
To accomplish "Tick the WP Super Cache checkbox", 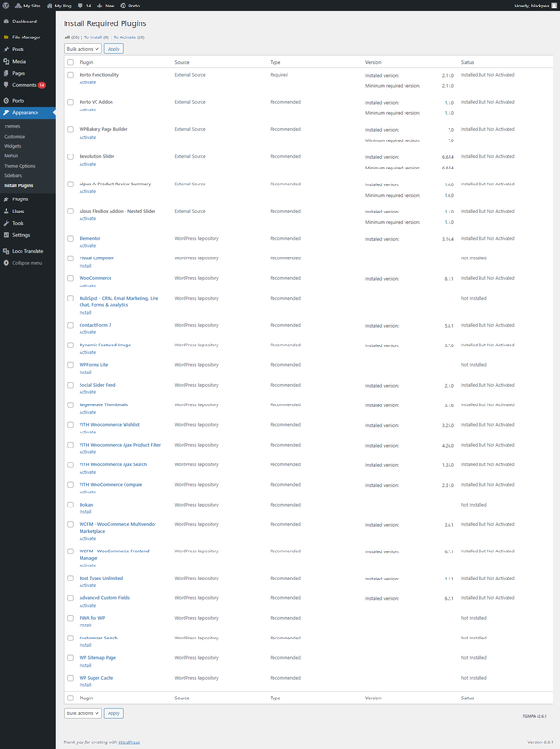I will 71,678.
